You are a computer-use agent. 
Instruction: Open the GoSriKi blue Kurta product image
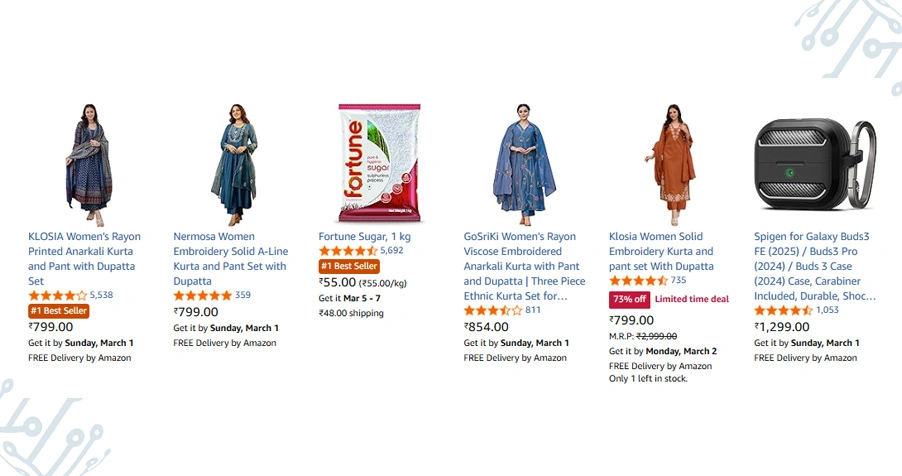click(x=523, y=164)
